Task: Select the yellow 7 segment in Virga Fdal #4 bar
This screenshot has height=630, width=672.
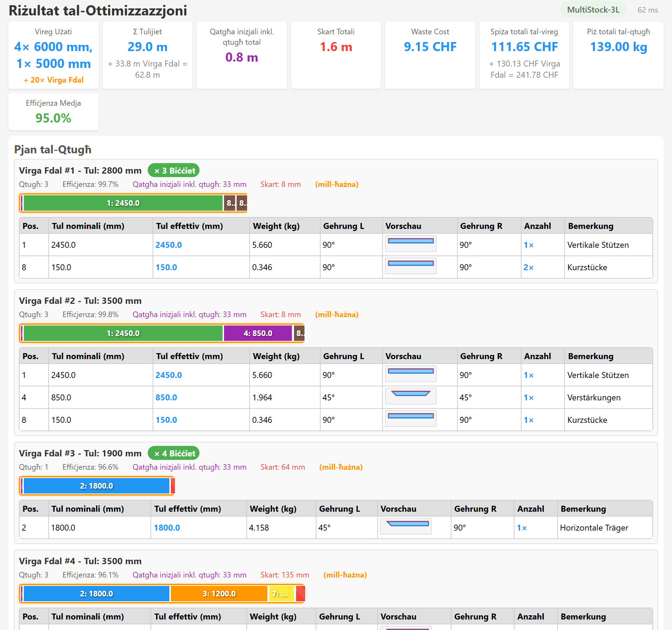Action: (x=281, y=594)
